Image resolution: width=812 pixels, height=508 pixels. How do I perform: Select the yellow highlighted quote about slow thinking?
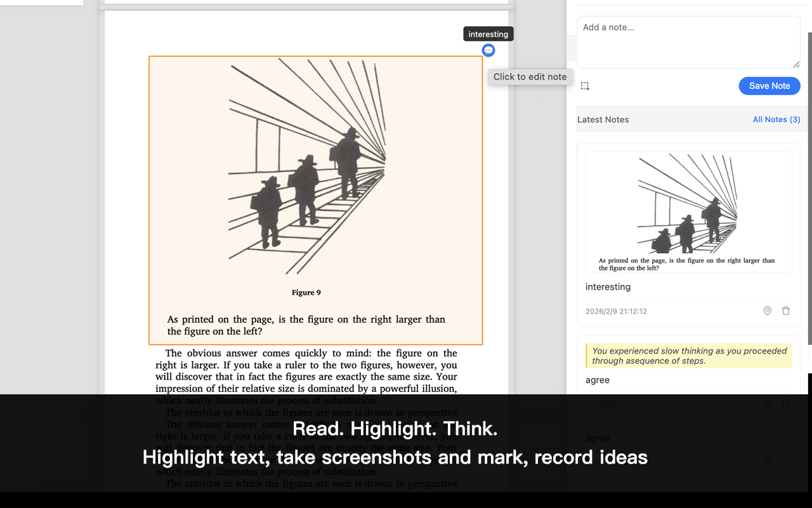pyautogui.click(x=689, y=356)
